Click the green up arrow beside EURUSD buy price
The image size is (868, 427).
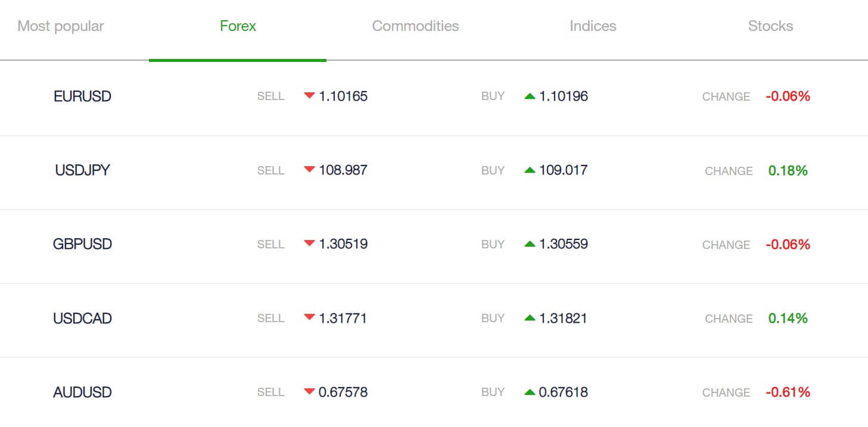530,96
